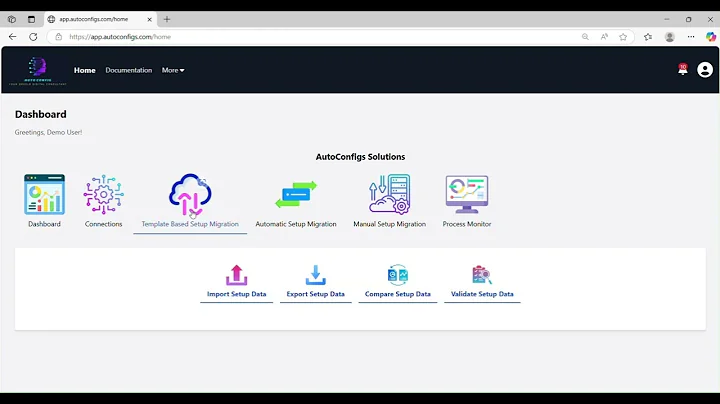Click the Process Monitor label
This screenshot has width=720, height=404.
click(x=467, y=224)
